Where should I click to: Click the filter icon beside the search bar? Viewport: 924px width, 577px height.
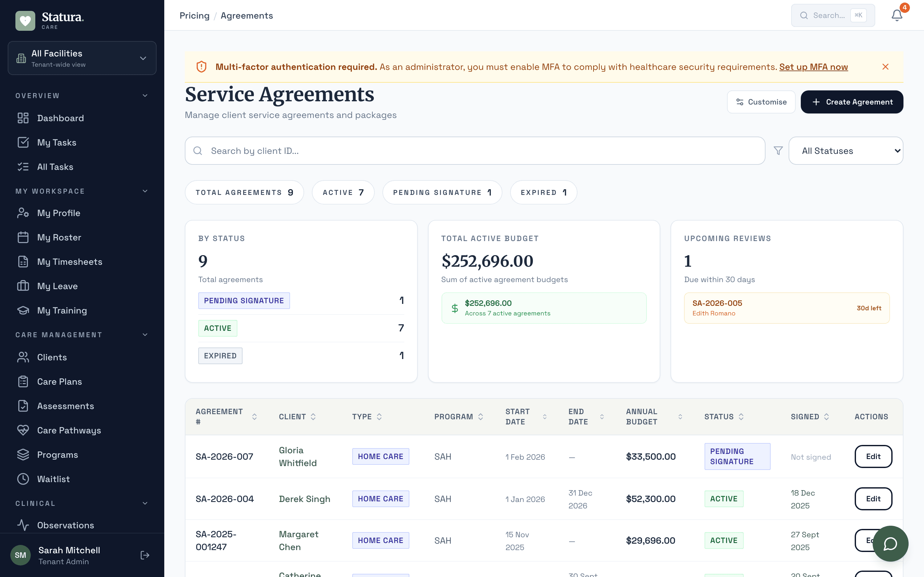[x=779, y=150]
